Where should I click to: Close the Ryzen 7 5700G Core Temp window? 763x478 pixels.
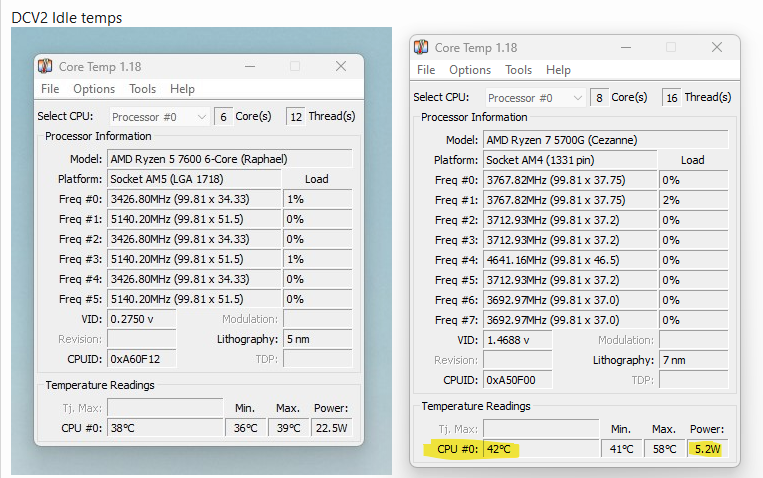coord(717,47)
